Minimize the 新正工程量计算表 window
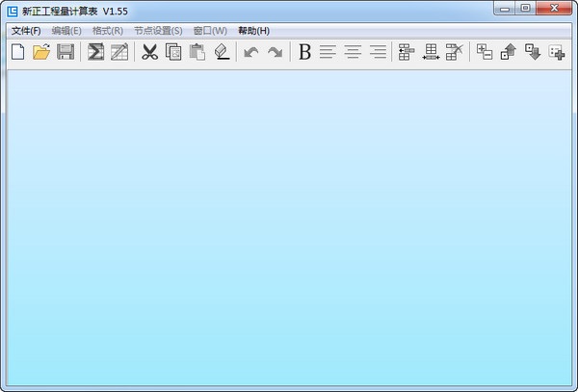 505,9
